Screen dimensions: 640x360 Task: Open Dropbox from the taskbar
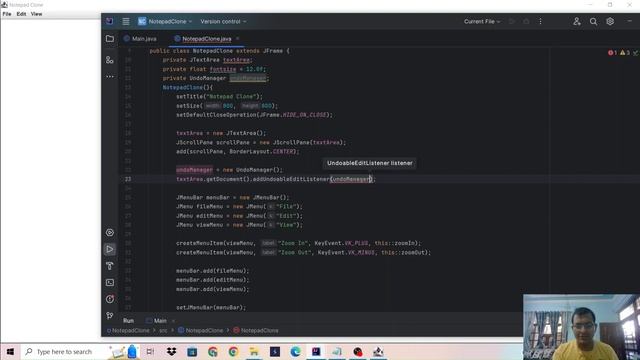pos(171,352)
